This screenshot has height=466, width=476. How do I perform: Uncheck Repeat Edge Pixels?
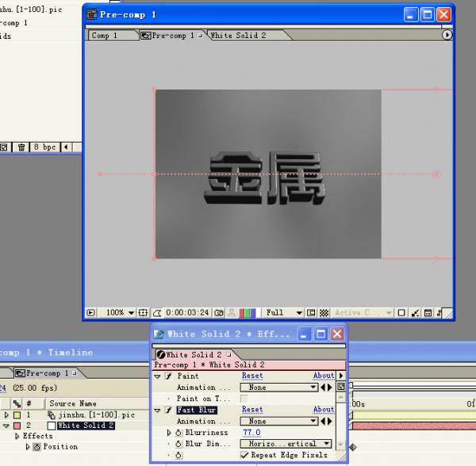[244, 455]
